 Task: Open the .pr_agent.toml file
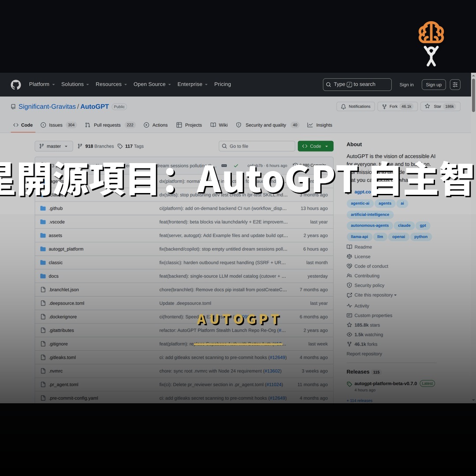63,385
